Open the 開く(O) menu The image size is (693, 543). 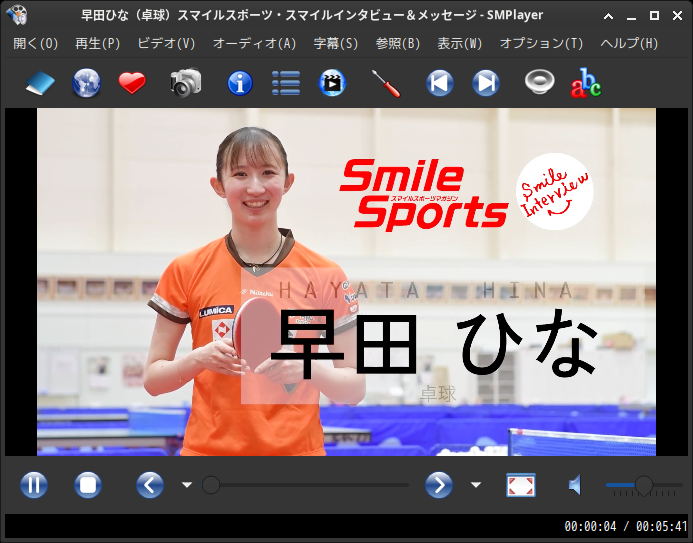pyautogui.click(x=36, y=43)
